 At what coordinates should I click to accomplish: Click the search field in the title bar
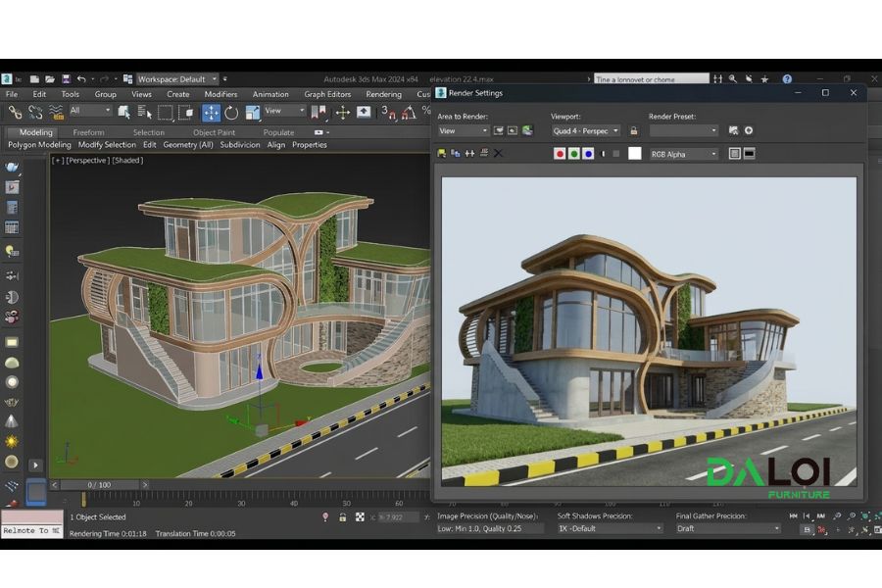[x=652, y=79]
